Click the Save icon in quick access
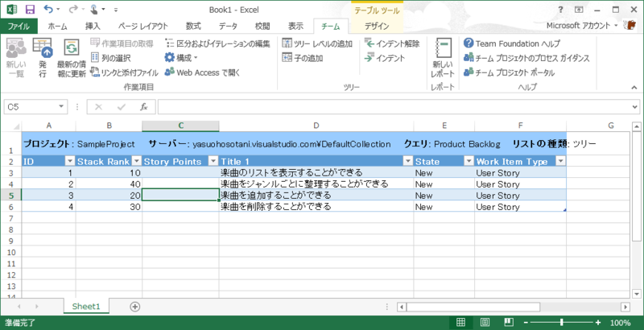Viewport: 644px width, 330px height. pyautogui.click(x=30, y=10)
